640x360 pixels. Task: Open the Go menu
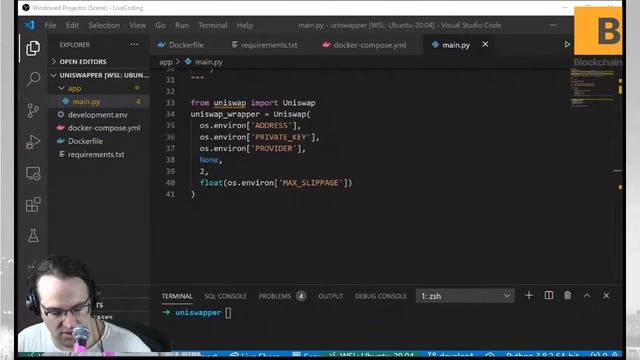(x=160, y=25)
